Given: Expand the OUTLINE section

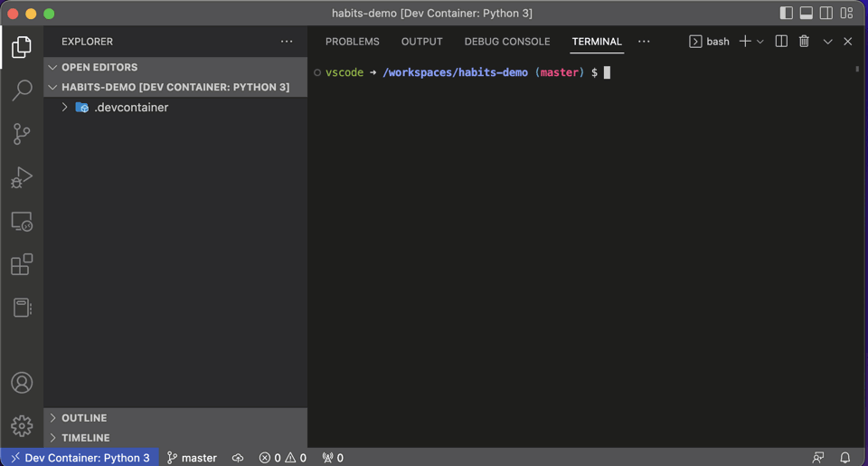Looking at the screenshot, I should pos(175,418).
